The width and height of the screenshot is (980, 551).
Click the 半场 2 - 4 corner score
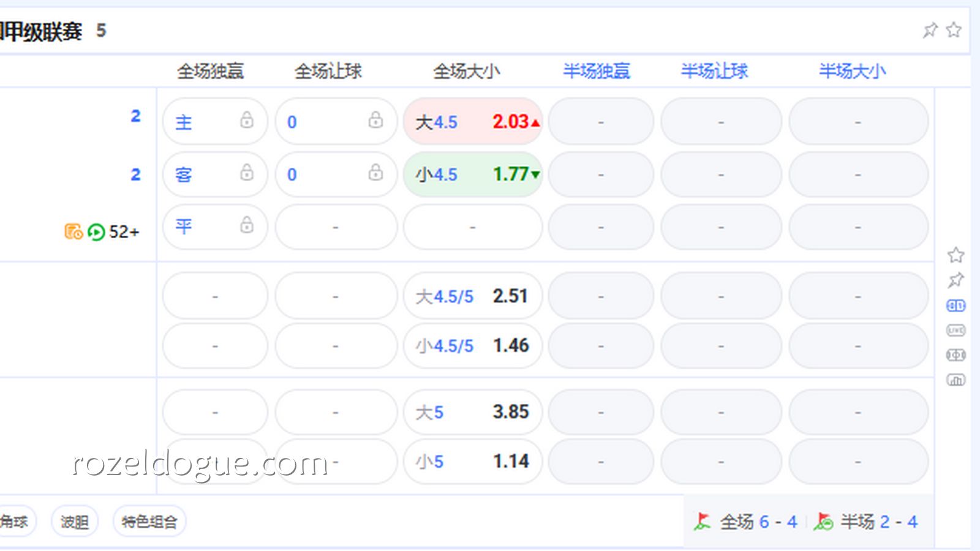point(879,522)
